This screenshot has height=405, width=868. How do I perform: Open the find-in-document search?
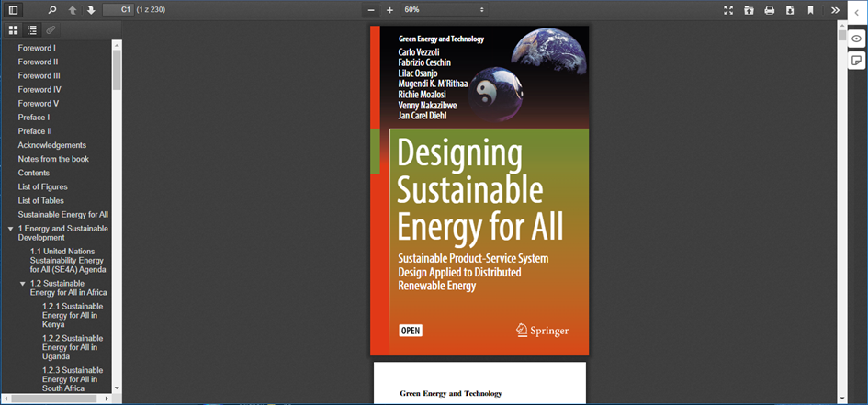pyautogui.click(x=52, y=10)
